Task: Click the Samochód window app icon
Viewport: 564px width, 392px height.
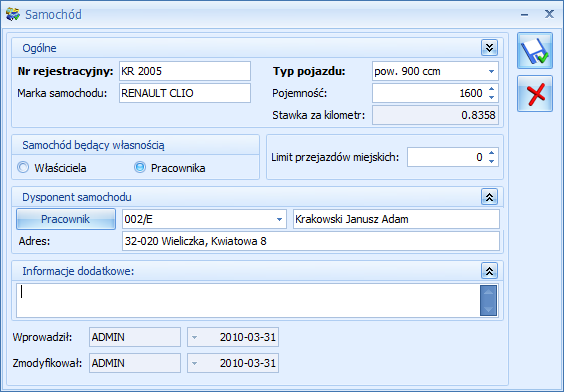Action: point(13,14)
